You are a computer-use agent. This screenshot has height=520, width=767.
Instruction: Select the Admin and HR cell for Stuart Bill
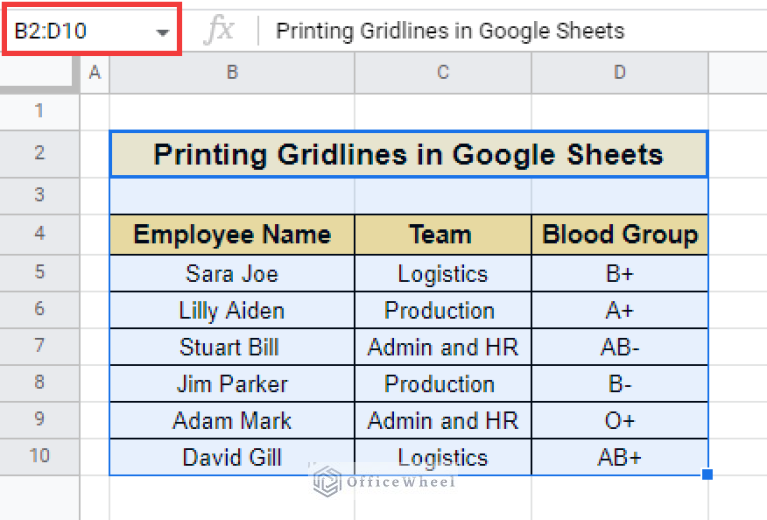coord(443,347)
